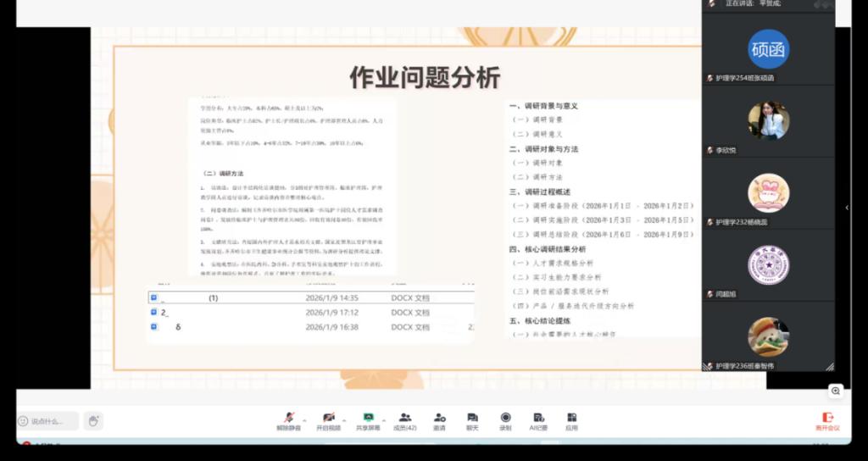Open the 应用 apps icon
Viewport: 868px width, 461px height.
point(571,419)
